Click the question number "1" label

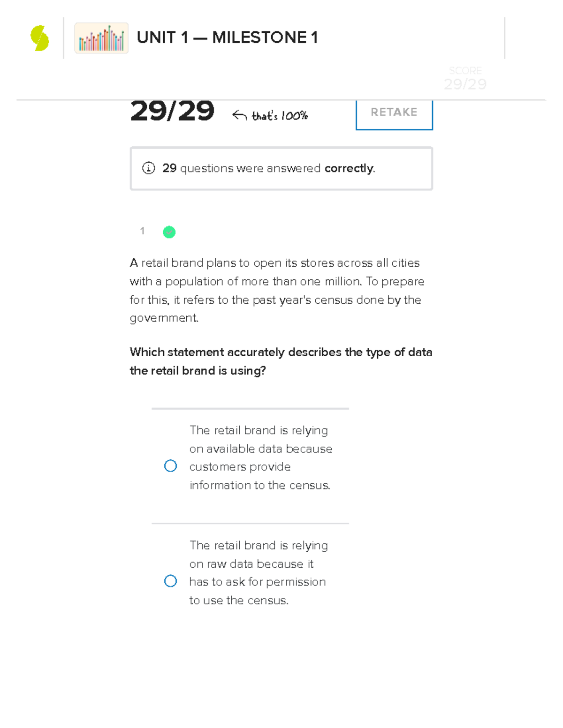coord(142,231)
